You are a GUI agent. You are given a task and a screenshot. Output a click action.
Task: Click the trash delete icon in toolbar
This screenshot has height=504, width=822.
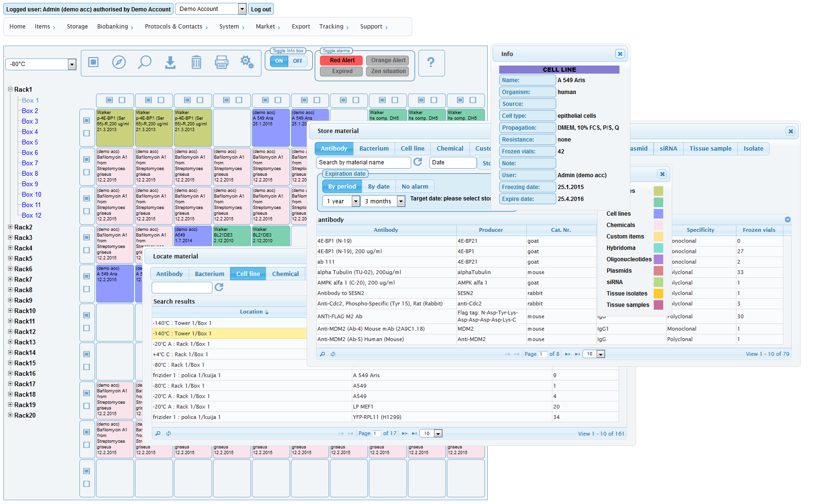click(x=196, y=62)
